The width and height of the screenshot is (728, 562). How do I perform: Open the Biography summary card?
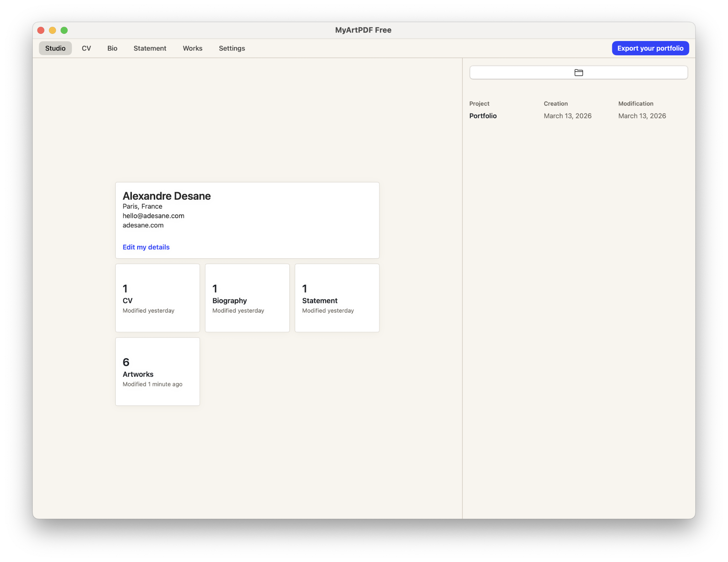pos(247,298)
